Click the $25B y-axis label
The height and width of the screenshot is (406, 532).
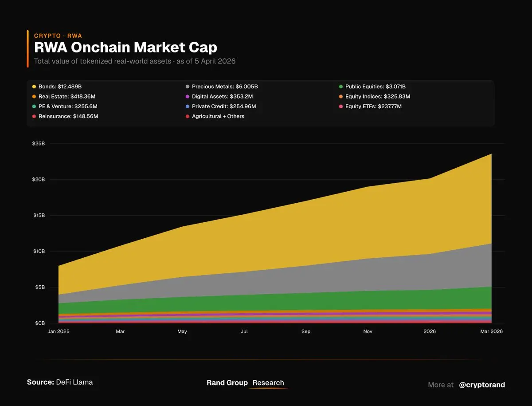(x=38, y=144)
